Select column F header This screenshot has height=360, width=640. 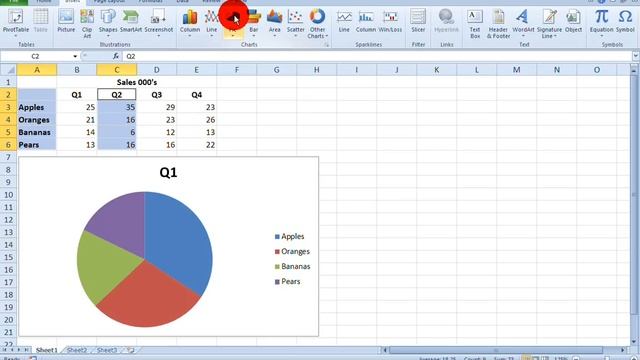pyautogui.click(x=236, y=70)
